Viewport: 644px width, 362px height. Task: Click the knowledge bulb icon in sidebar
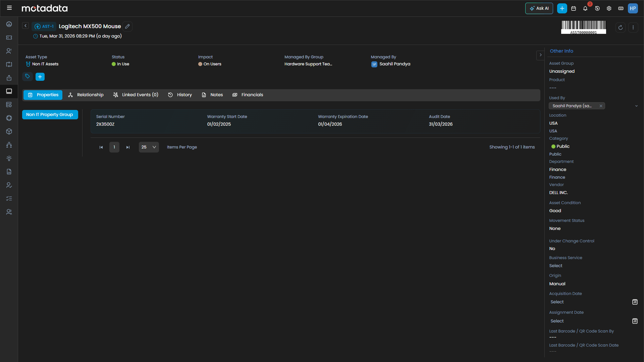(x=9, y=158)
